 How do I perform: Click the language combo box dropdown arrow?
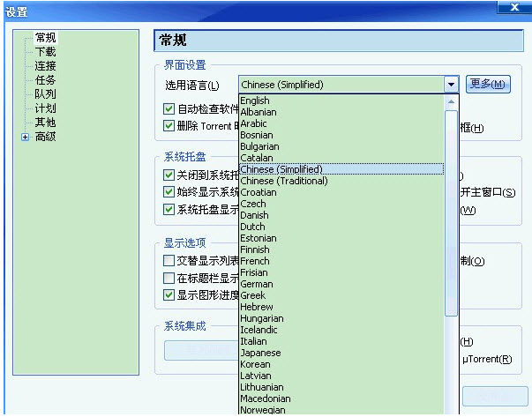click(451, 85)
